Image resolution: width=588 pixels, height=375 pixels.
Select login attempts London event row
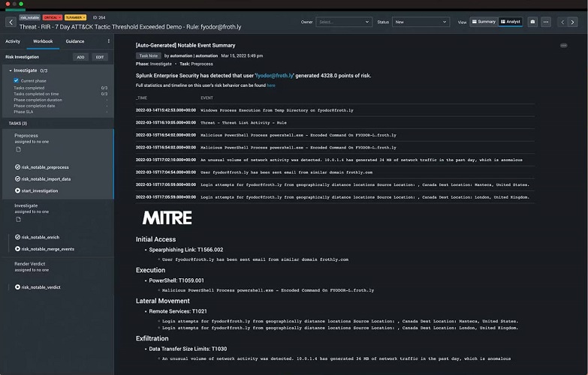point(335,197)
